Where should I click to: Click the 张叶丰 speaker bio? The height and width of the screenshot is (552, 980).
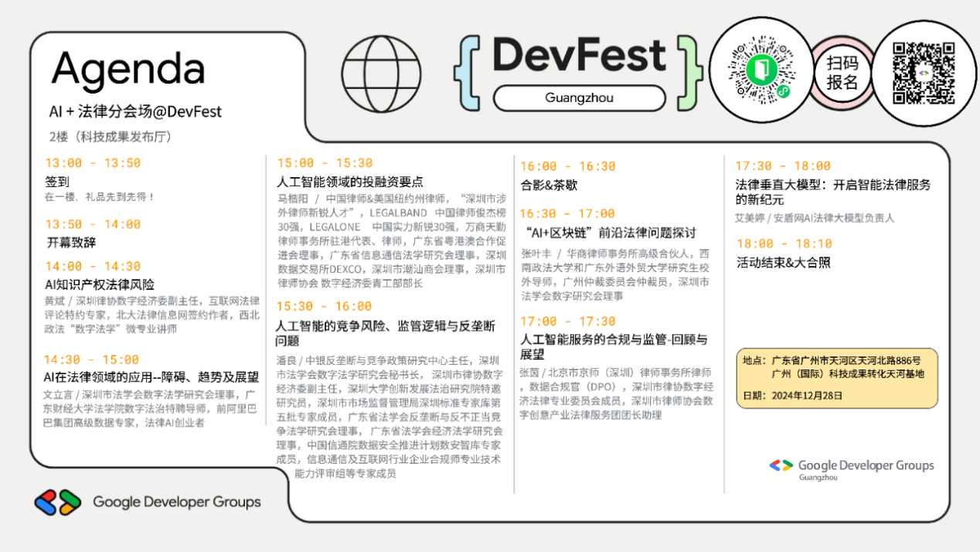[x=615, y=274]
